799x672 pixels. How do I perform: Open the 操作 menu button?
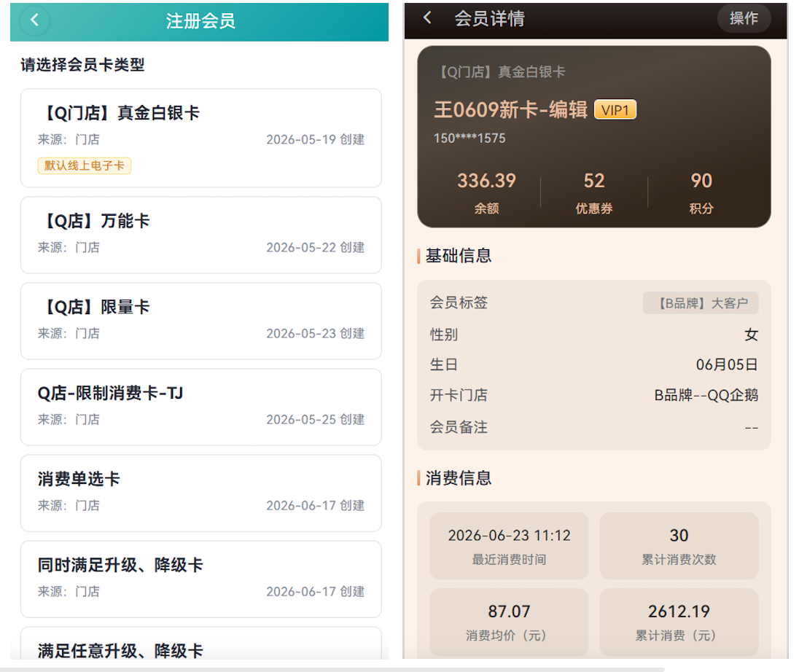click(744, 18)
